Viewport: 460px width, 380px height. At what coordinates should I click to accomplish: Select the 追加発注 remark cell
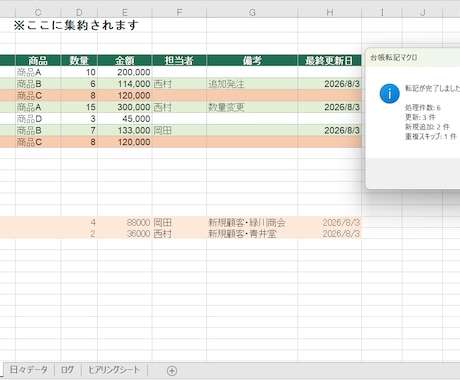click(252, 84)
